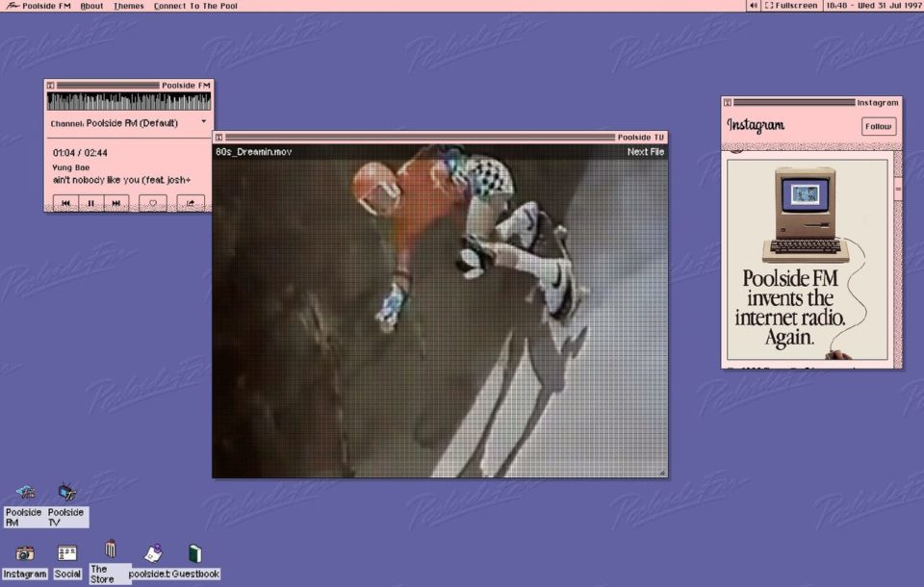Screen dimensions: 924x587
Task: Click the audio waveform in Poolside FM player
Action: (x=129, y=101)
